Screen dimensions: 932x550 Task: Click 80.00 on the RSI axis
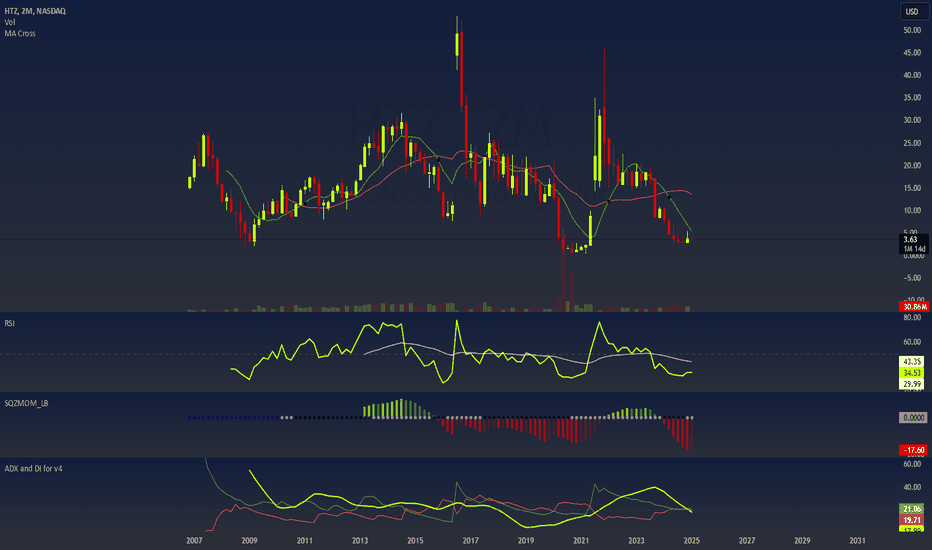tap(912, 318)
